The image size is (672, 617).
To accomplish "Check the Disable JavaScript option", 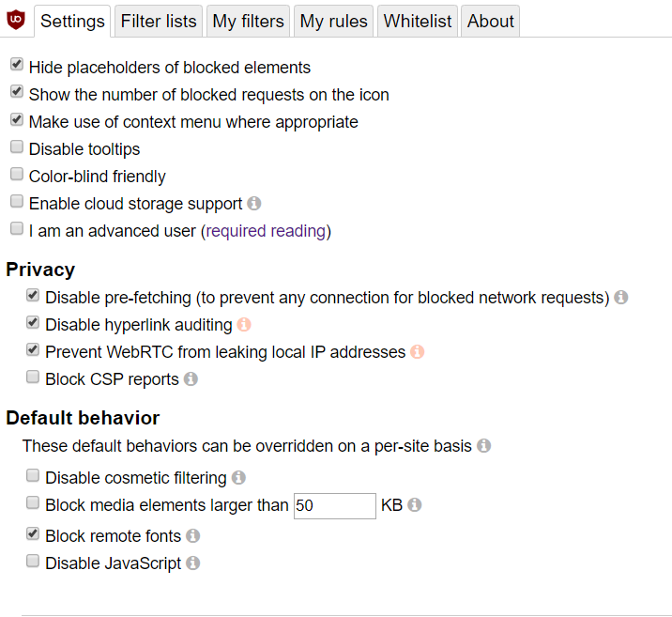I will pyautogui.click(x=33, y=561).
